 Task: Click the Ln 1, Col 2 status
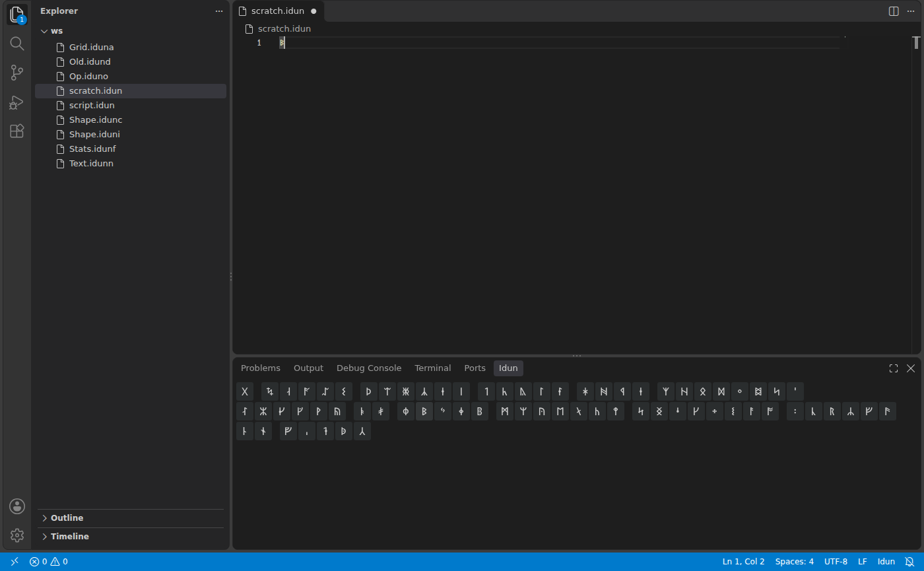pyautogui.click(x=743, y=562)
